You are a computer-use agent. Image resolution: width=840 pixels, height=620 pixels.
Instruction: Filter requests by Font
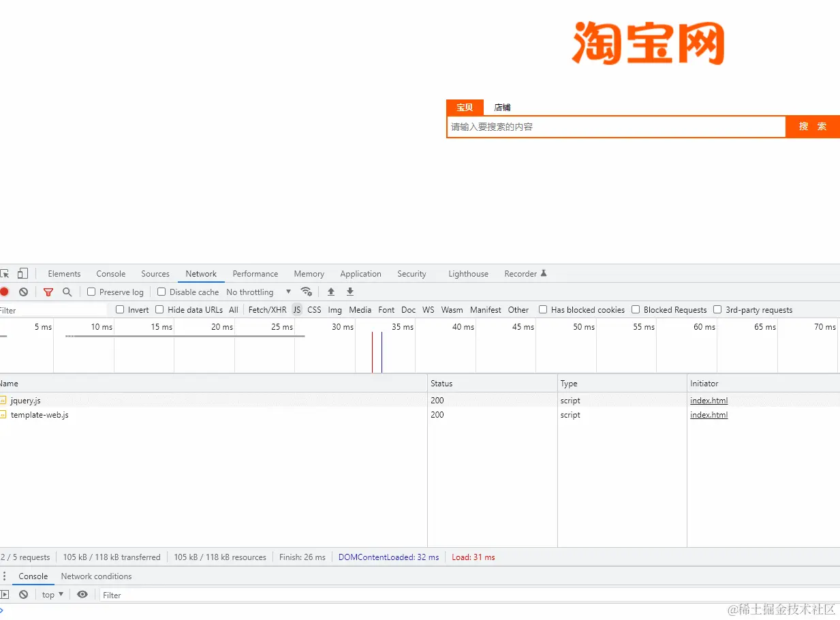[x=386, y=310]
